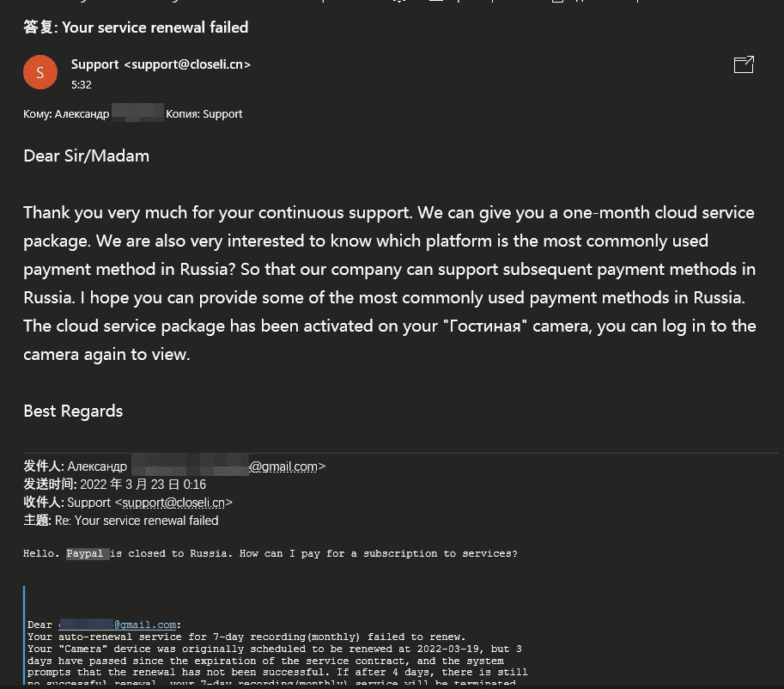Viewport: 784px width, 689px height.
Task: Click the 发送时间 date "2022 年 3 月 23 日 0:16"
Action: point(143,485)
